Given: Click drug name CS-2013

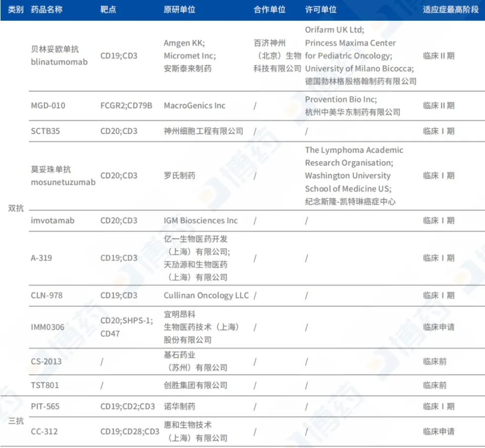Looking at the screenshot, I should pyautogui.click(x=46, y=362).
